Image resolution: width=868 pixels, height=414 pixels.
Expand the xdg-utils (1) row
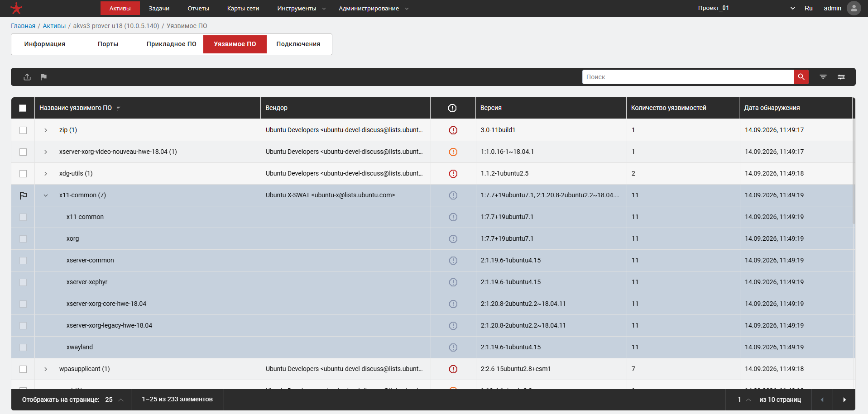pos(46,174)
